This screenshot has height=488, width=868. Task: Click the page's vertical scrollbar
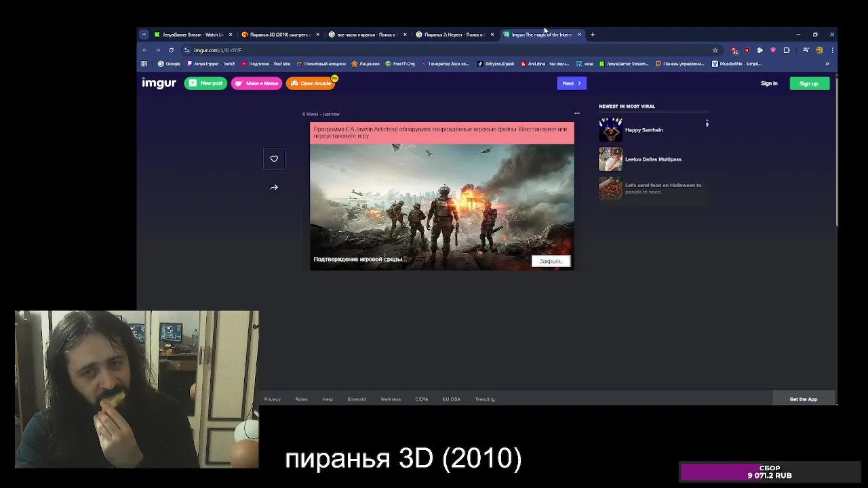[837, 152]
